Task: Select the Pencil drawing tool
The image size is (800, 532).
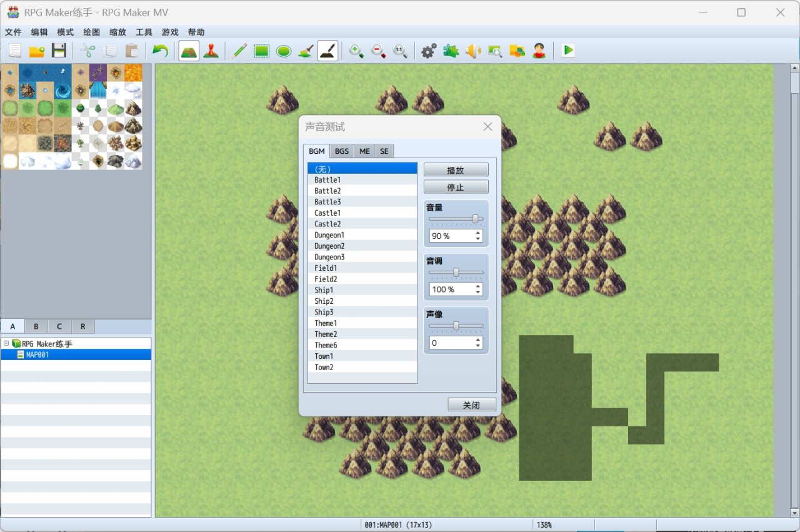Action: [239, 51]
